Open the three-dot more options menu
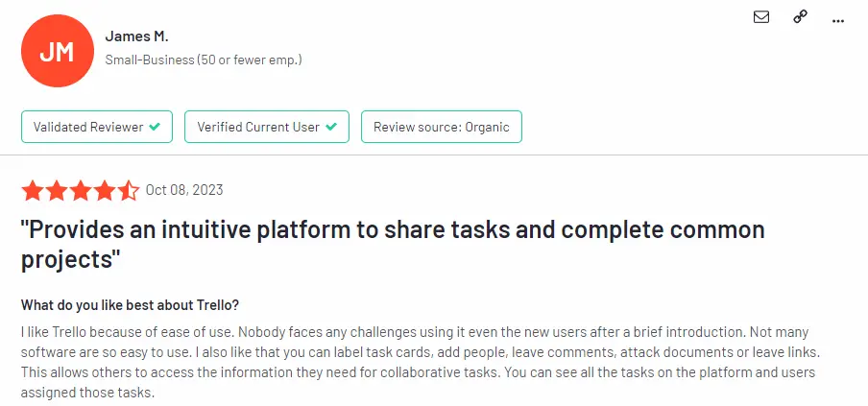The image size is (868, 406). (x=838, y=20)
